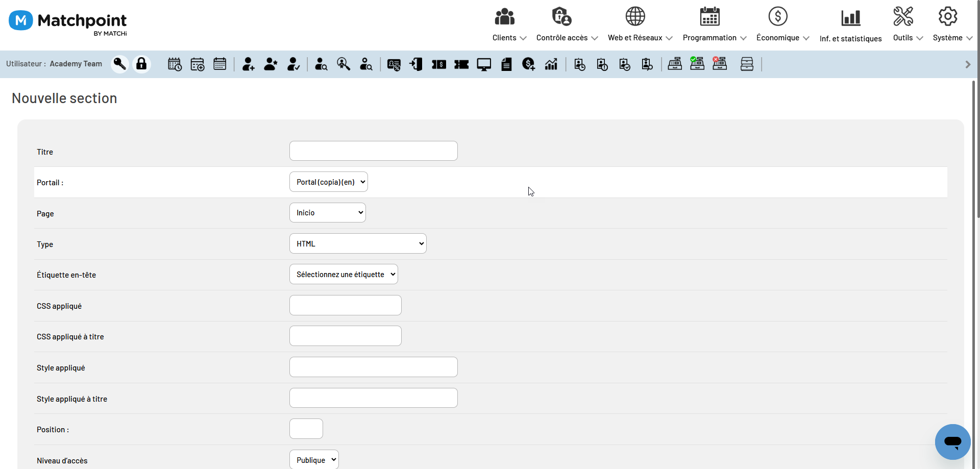Open the Outils menu
This screenshot has height=469, width=980.
coord(908,24)
